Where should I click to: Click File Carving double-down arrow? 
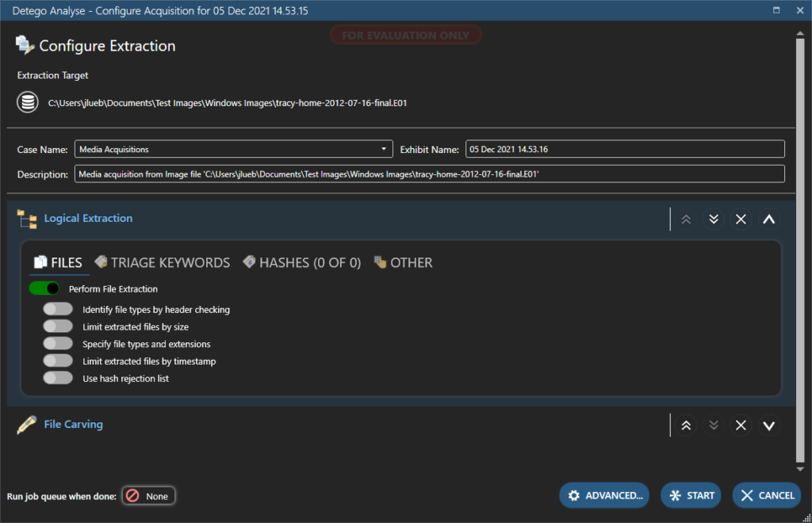tap(714, 426)
